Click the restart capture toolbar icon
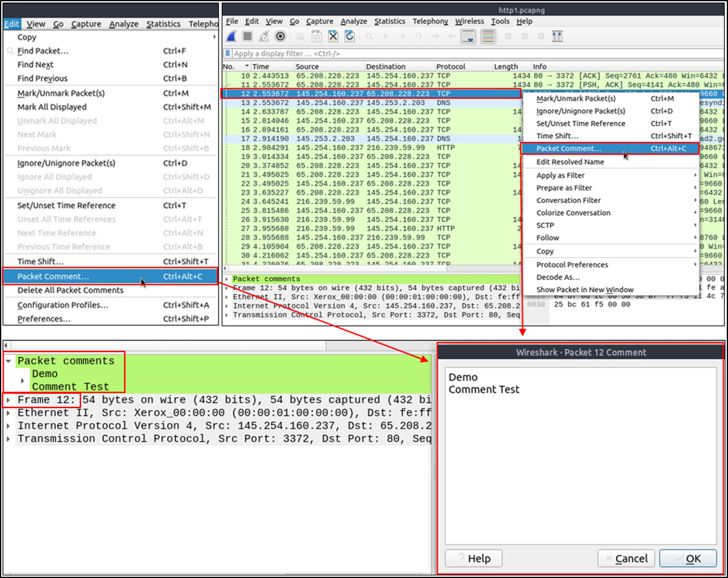728x578 pixels. [x=264, y=37]
